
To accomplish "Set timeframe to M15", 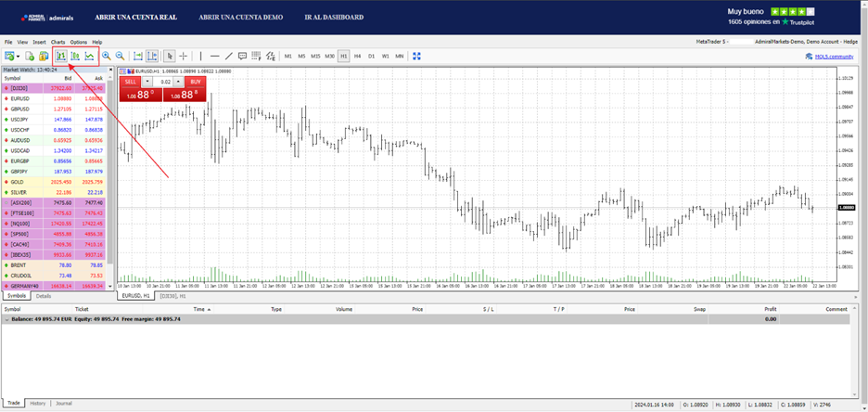I will (x=315, y=56).
